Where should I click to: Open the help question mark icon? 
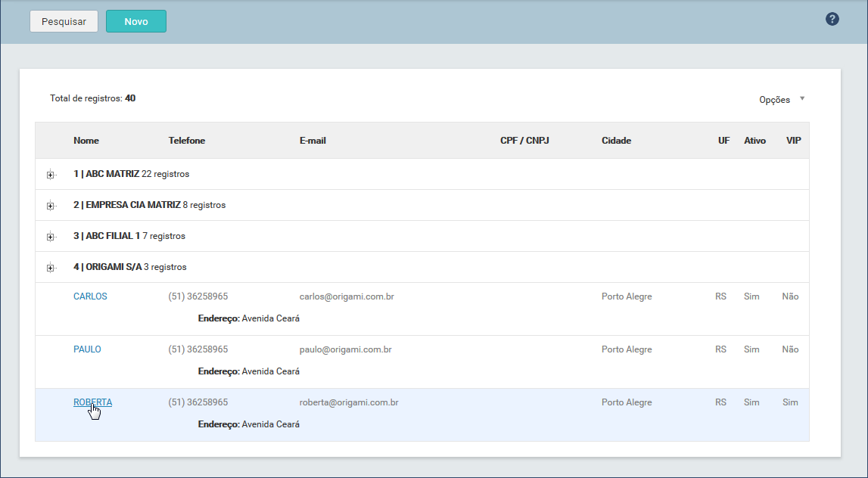coord(832,20)
